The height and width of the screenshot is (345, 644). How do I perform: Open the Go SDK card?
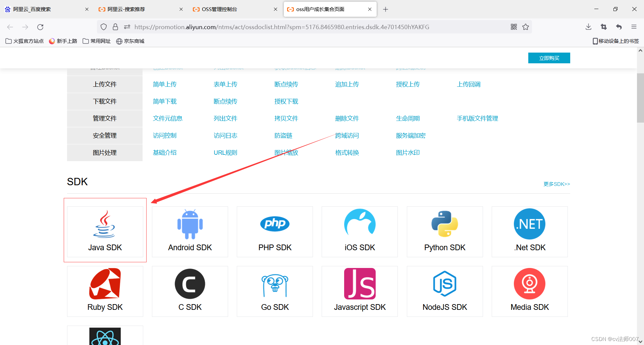coord(275,291)
